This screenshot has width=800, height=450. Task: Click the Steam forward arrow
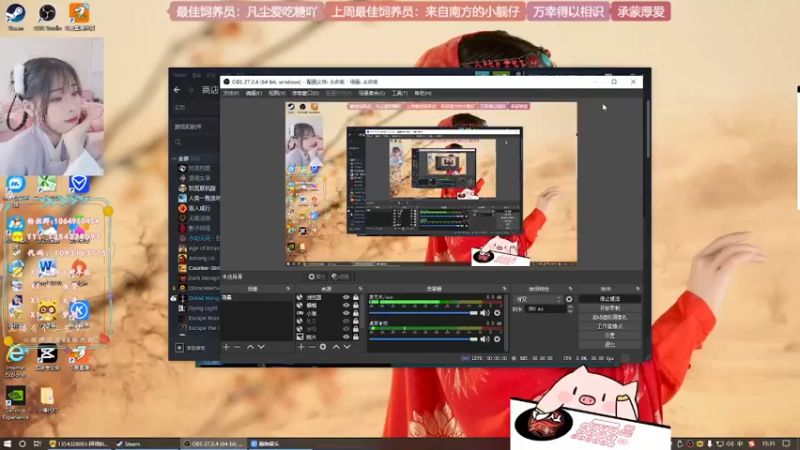click(x=191, y=90)
